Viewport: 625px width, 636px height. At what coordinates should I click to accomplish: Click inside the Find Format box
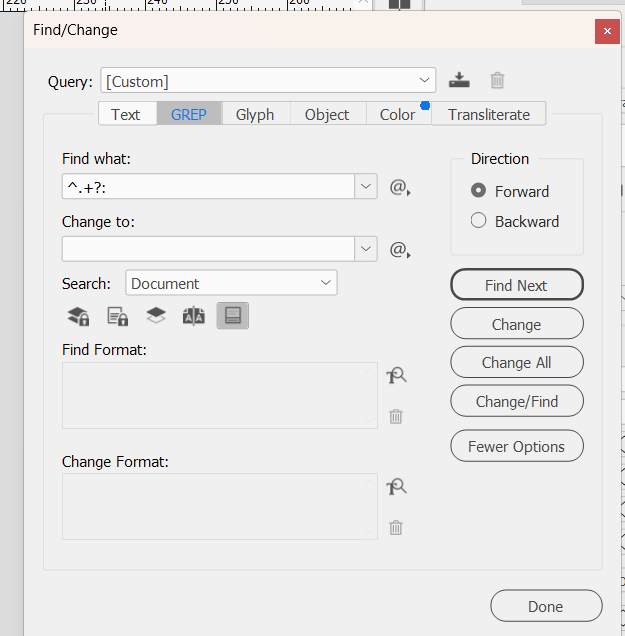coord(219,396)
